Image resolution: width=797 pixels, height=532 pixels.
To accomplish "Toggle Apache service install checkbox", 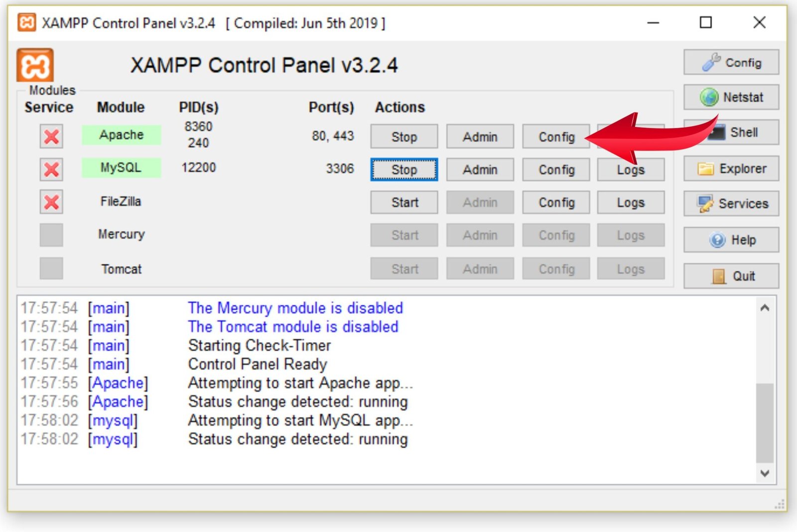I will [51, 136].
